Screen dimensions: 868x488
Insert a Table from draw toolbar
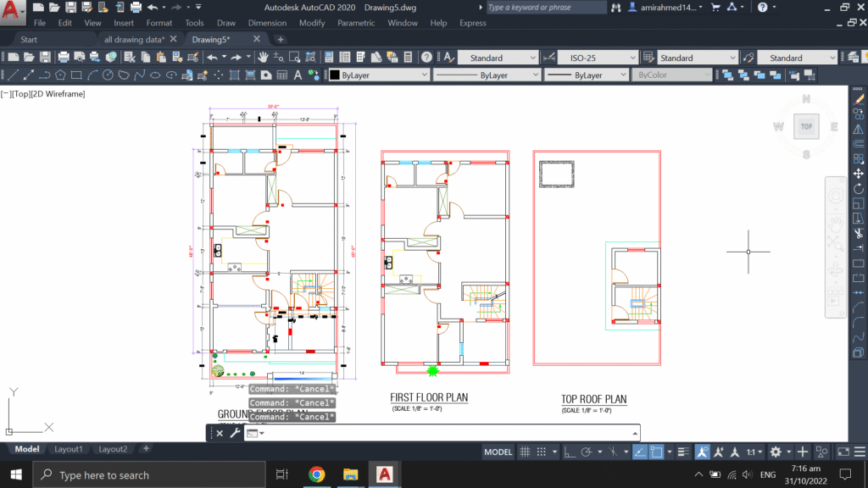click(x=281, y=75)
